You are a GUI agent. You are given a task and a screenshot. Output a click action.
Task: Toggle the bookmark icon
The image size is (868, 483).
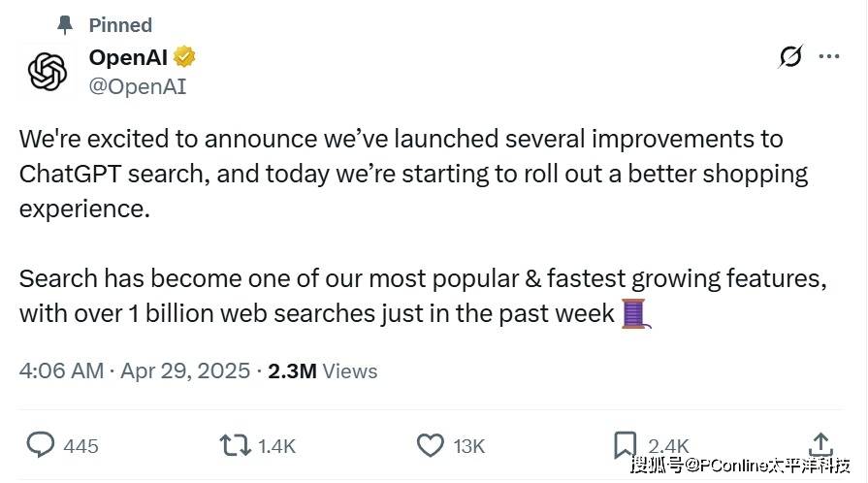626,445
